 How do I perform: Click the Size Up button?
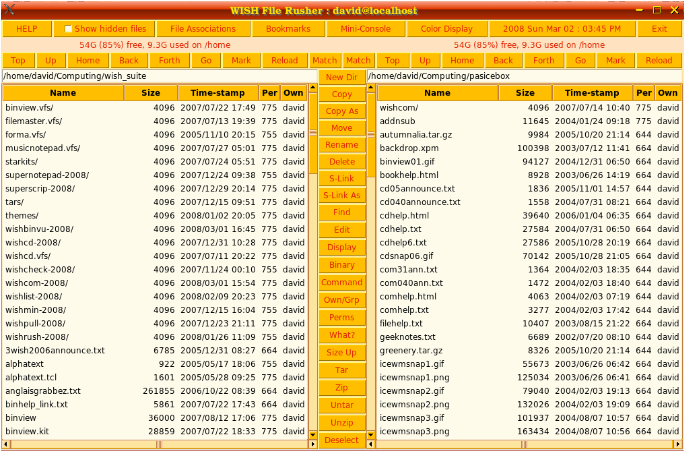tap(342, 352)
